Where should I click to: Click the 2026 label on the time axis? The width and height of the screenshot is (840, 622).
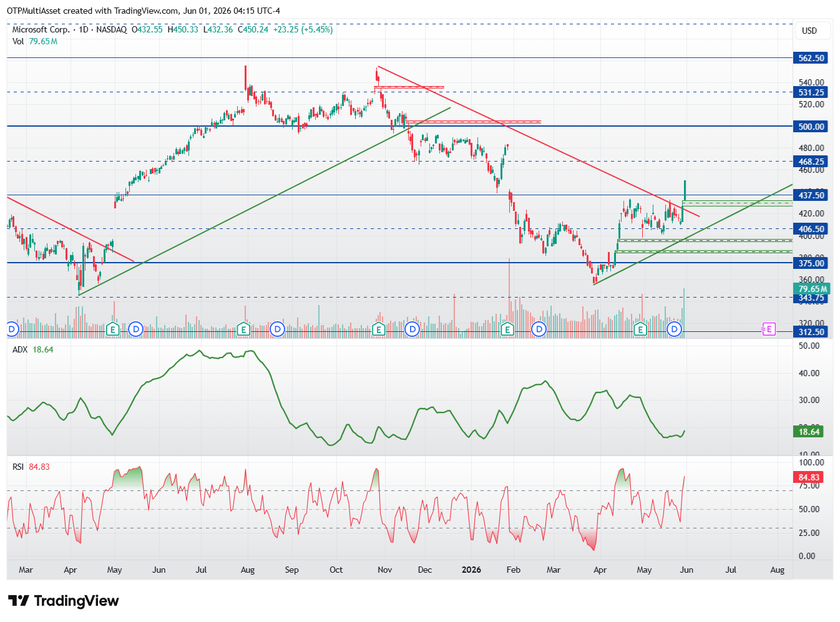pyautogui.click(x=471, y=570)
